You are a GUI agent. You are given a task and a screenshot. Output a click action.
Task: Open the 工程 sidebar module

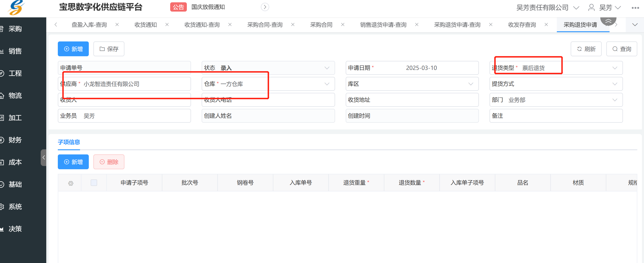pyautogui.click(x=15, y=73)
